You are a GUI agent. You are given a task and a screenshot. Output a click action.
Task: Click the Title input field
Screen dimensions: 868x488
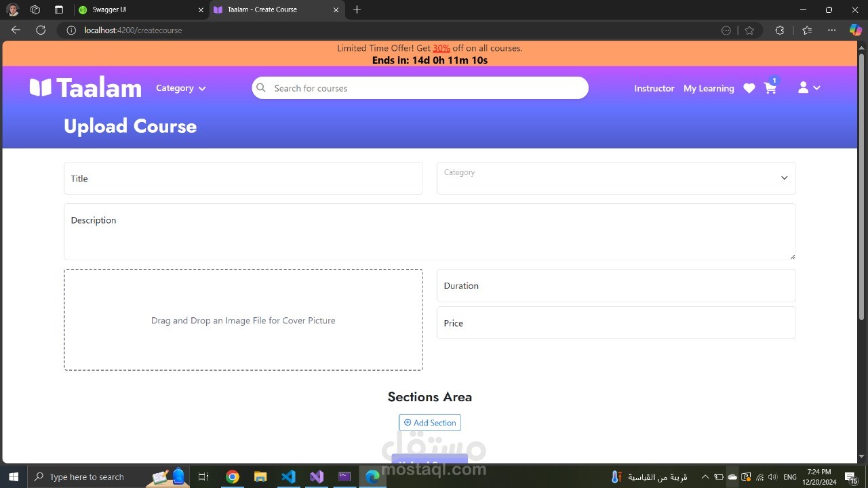(243, 178)
